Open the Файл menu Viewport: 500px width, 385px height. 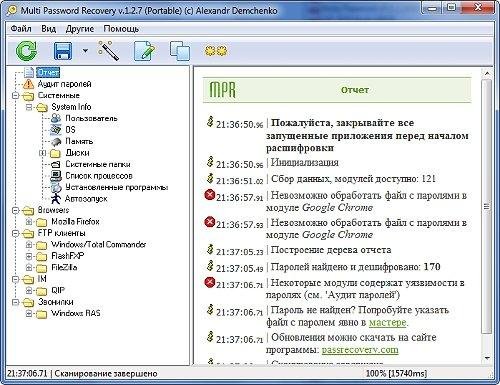[21, 29]
